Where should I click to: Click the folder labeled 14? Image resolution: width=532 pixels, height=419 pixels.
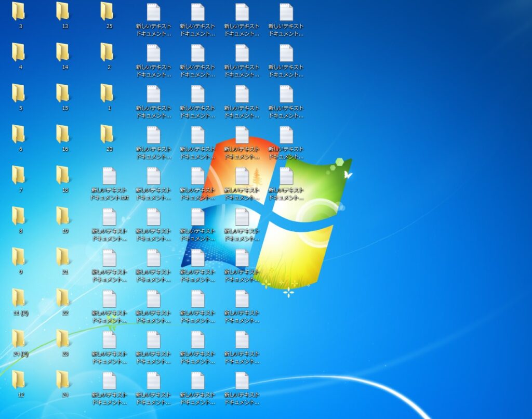[x=63, y=53]
